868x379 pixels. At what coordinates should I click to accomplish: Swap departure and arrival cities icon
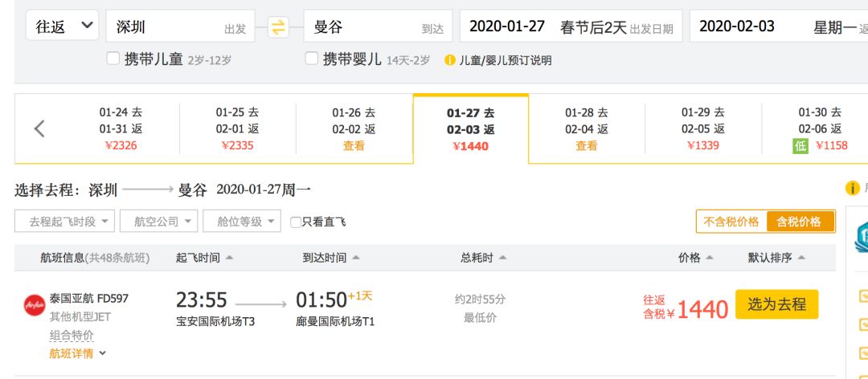point(278,26)
